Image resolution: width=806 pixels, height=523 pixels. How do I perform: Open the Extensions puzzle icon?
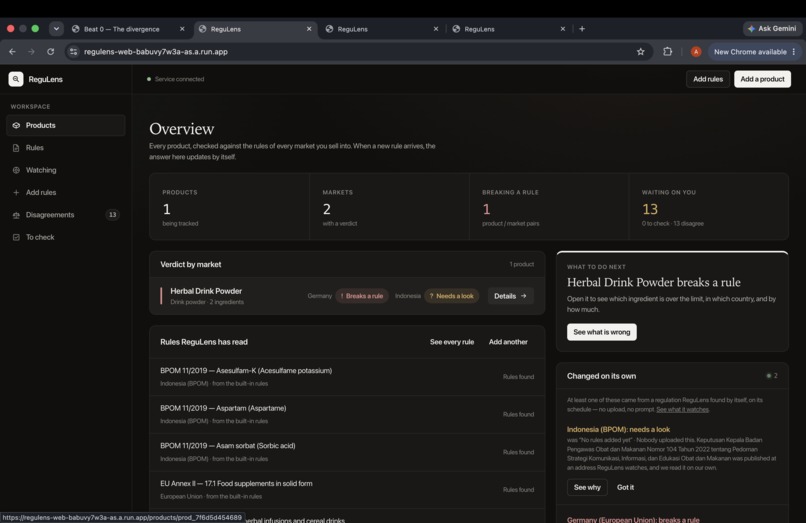click(667, 51)
